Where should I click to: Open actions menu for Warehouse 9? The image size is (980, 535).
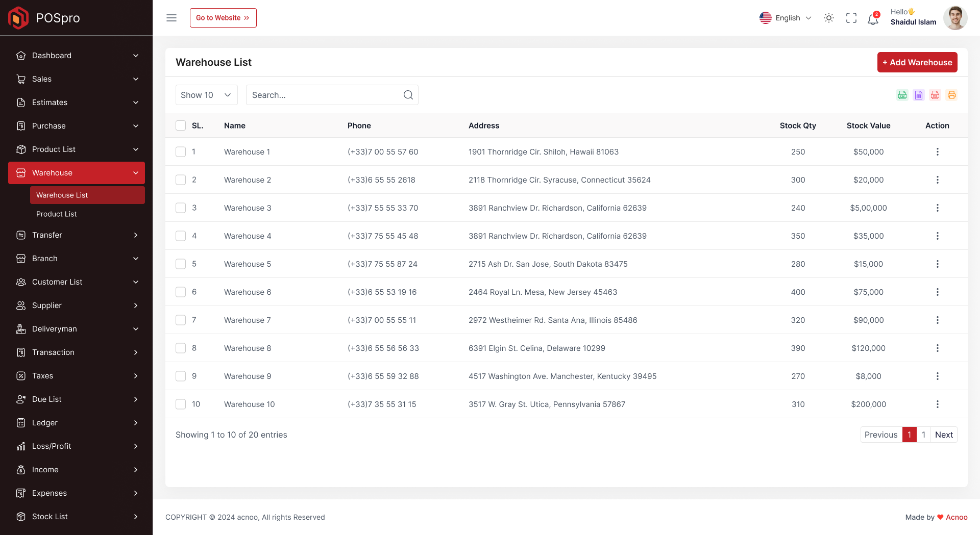pyautogui.click(x=938, y=376)
